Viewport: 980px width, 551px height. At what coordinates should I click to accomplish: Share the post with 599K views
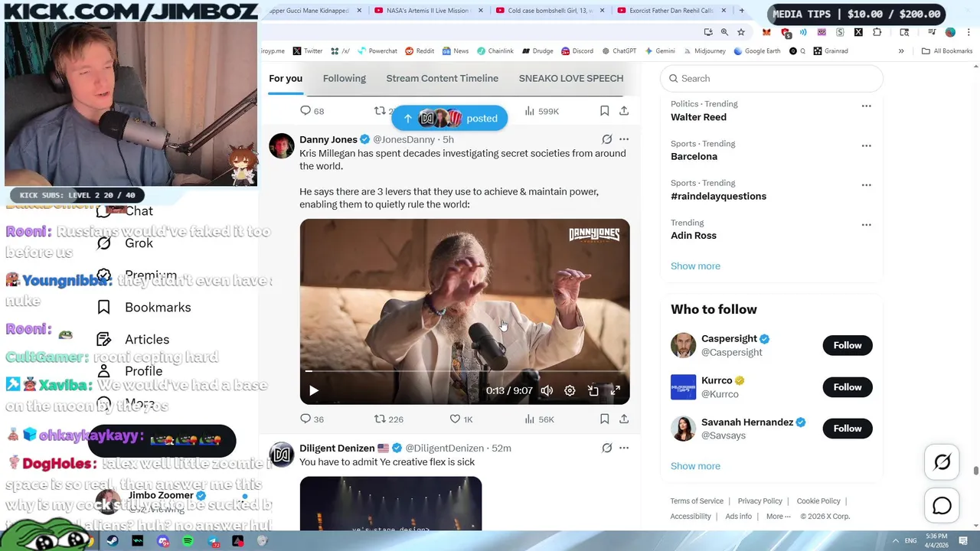[624, 111]
